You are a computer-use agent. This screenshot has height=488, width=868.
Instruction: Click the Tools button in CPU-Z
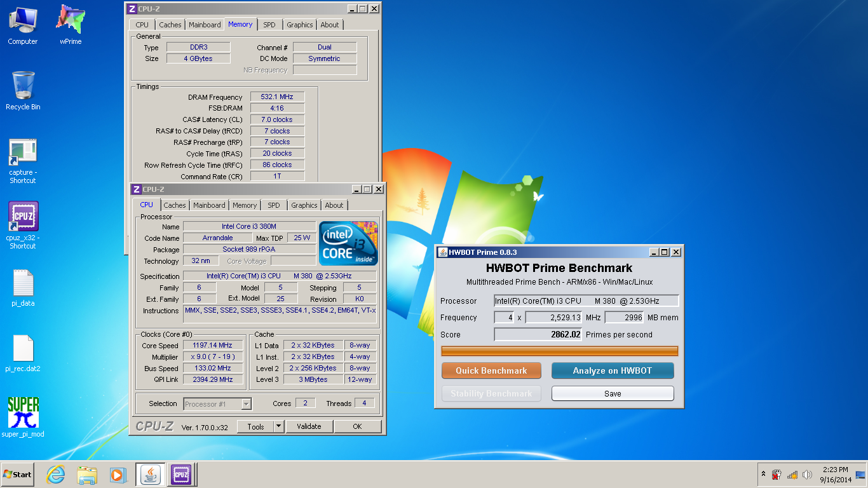pyautogui.click(x=255, y=426)
